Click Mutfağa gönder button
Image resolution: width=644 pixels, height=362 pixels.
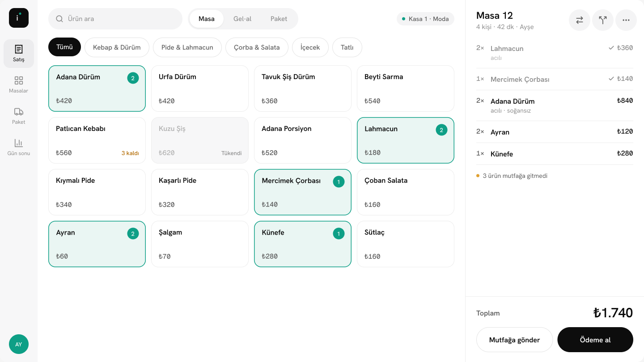point(514,340)
